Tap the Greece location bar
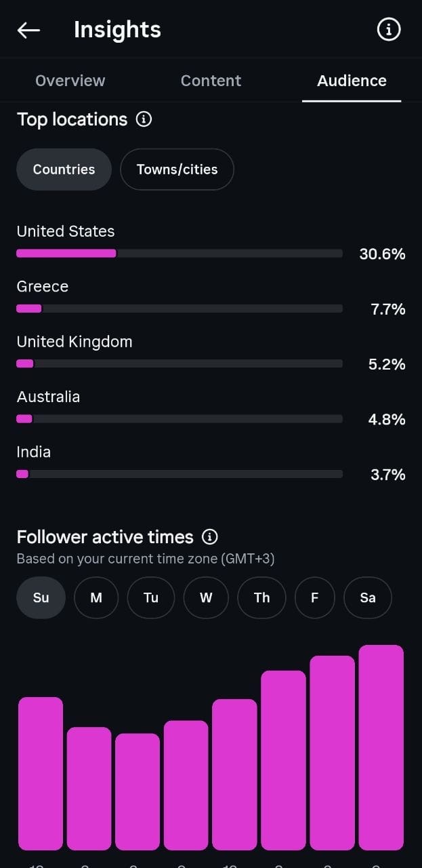Image resolution: width=422 pixels, height=868 pixels. tap(180, 309)
